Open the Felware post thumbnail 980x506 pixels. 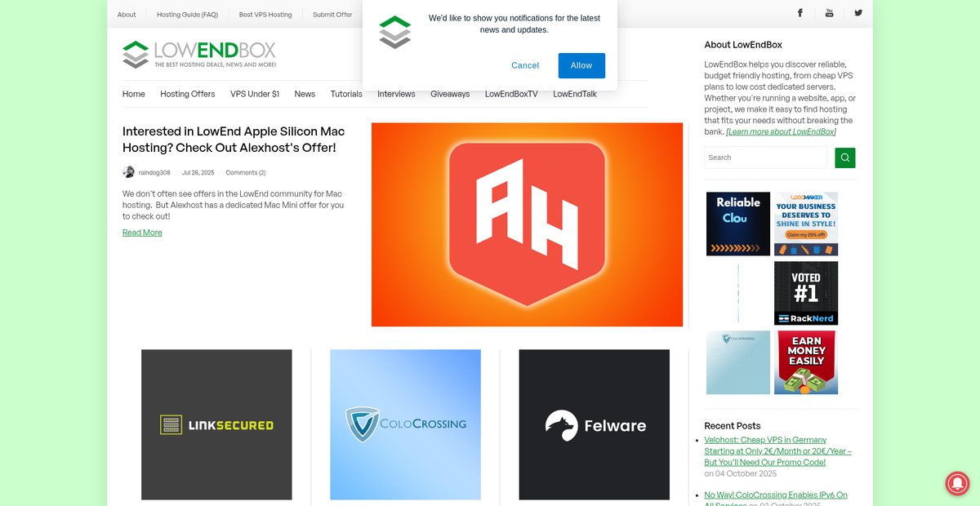coord(594,424)
